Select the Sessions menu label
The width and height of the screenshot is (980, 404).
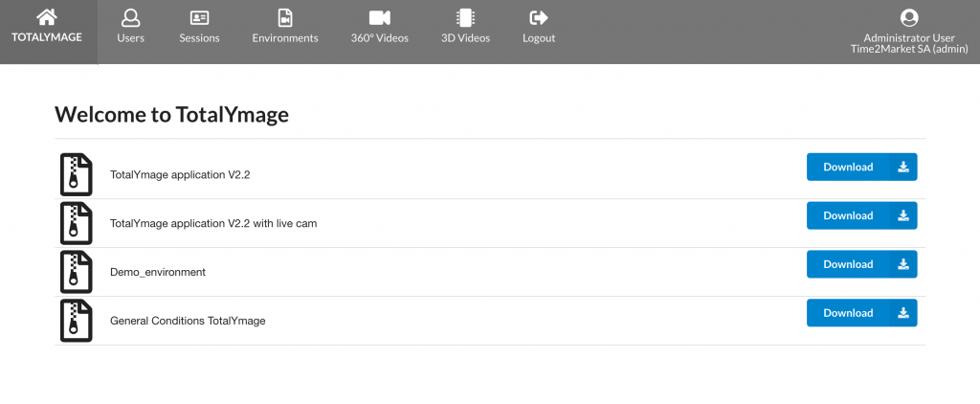coord(199,38)
